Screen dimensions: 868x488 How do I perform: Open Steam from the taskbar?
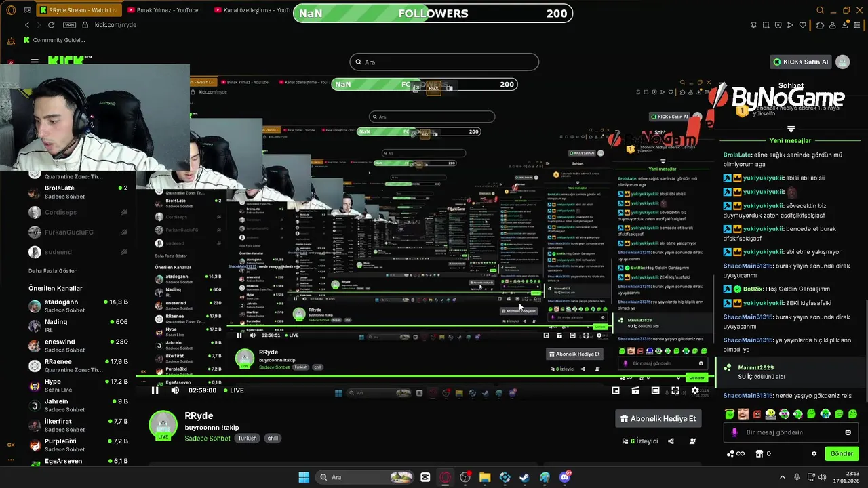click(525, 477)
